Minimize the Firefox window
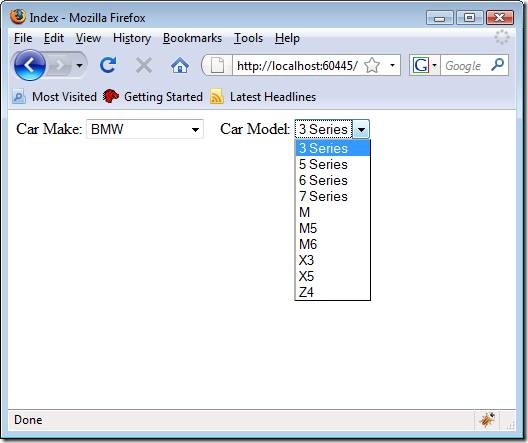Image resolution: width=528 pixels, height=443 pixels. coord(439,18)
